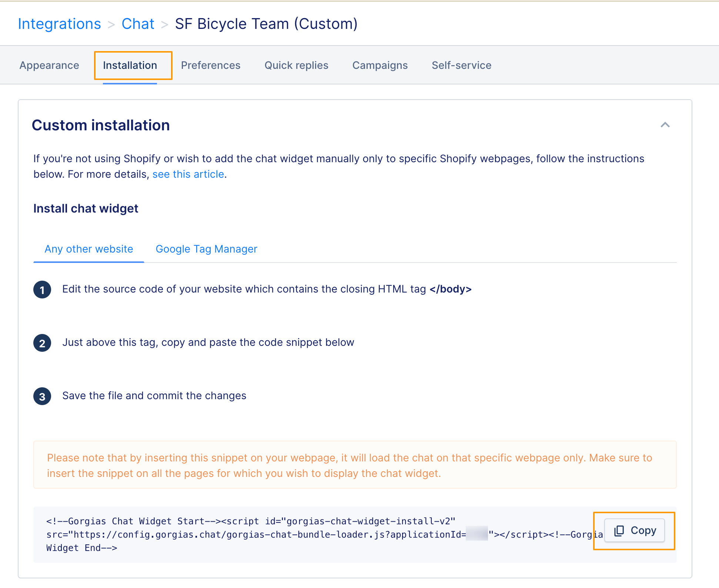Switch to the Appearance tab
719x588 pixels.
[x=49, y=65]
